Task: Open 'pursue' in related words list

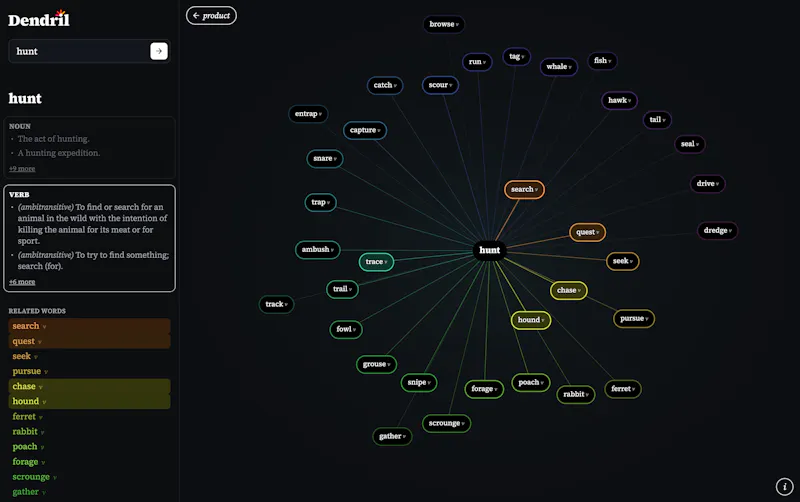Action: coord(89,371)
